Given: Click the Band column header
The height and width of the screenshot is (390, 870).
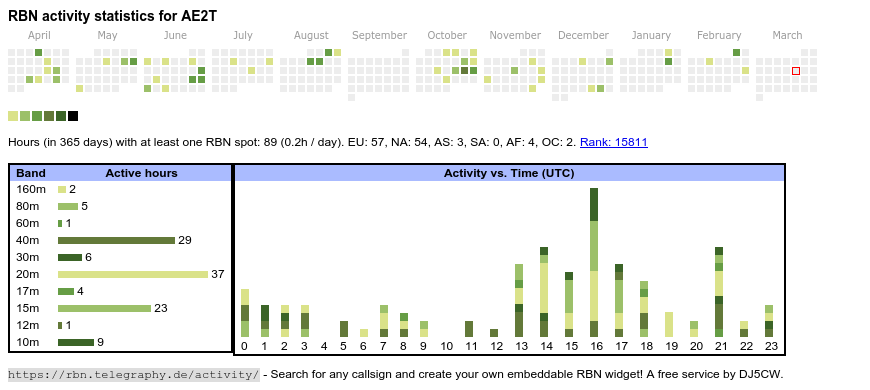Looking at the screenshot, I should click(31, 173).
